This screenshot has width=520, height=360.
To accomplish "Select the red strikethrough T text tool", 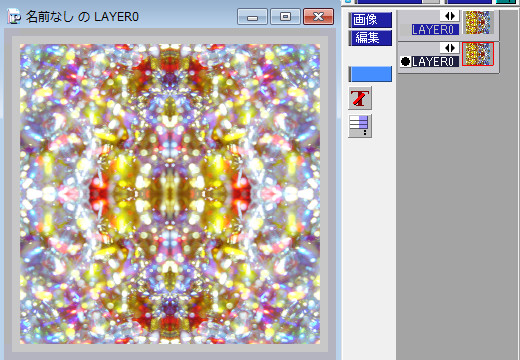I will click(x=360, y=98).
